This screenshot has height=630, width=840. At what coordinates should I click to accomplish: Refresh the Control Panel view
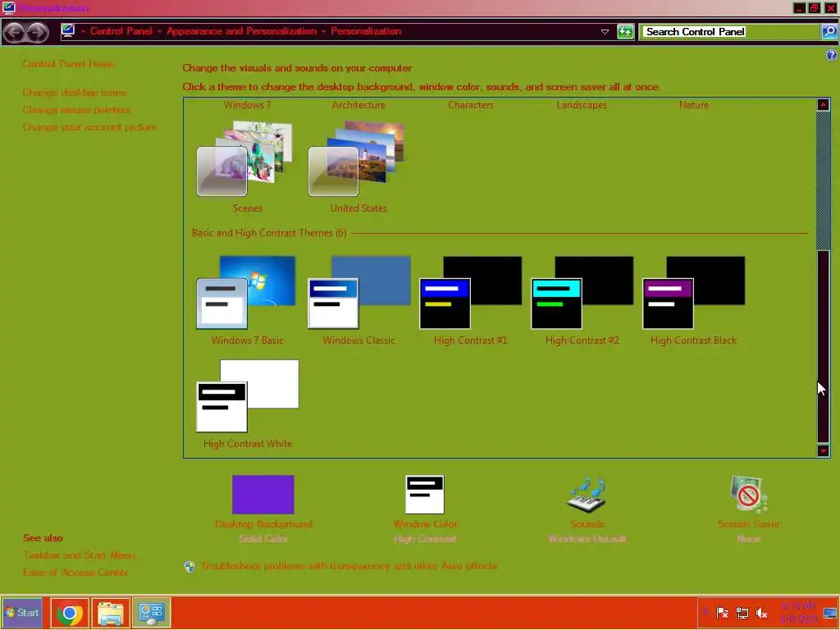pos(625,32)
